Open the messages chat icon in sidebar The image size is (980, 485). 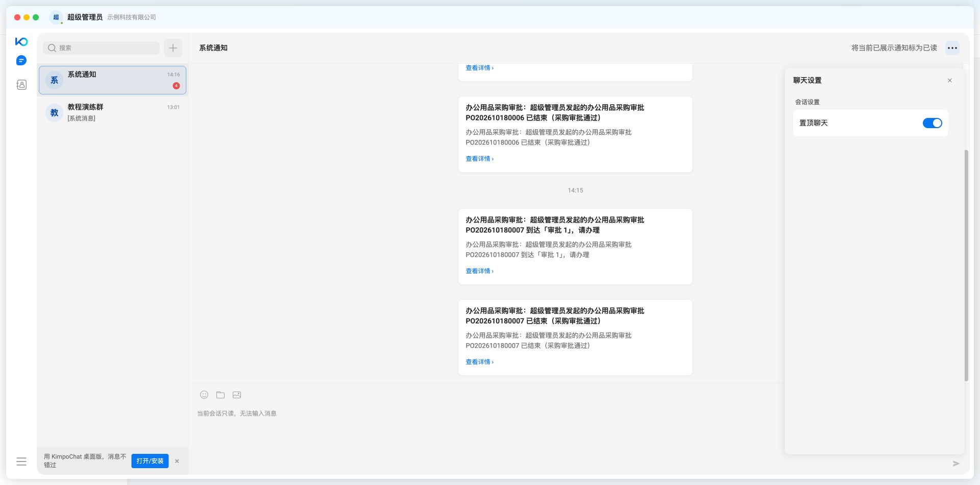21,61
